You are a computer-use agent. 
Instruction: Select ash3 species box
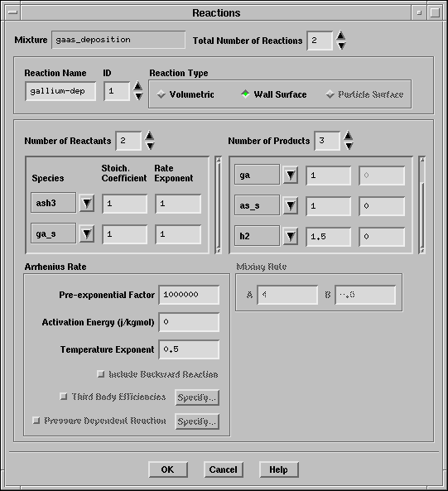[53, 203]
